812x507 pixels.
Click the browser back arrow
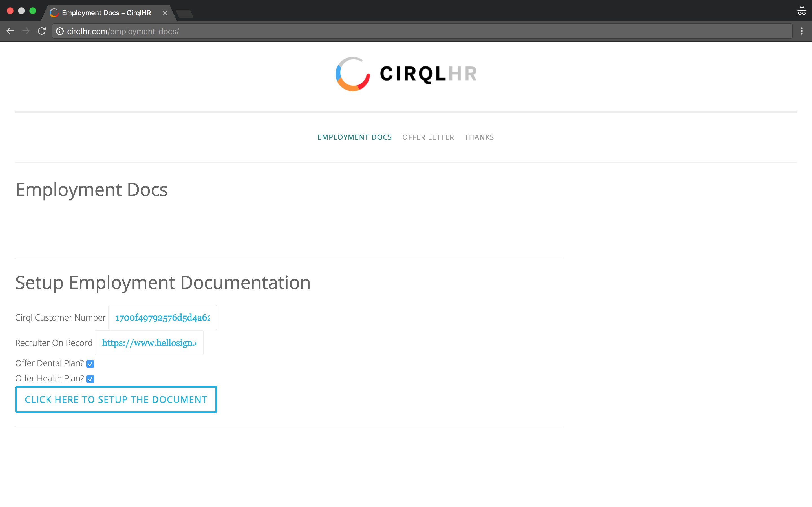(x=10, y=31)
